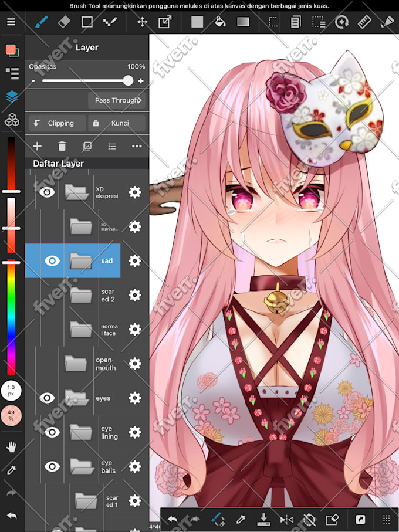Open the color panel icon
The height and width of the screenshot is (532, 399).
[x=12, y=51]
